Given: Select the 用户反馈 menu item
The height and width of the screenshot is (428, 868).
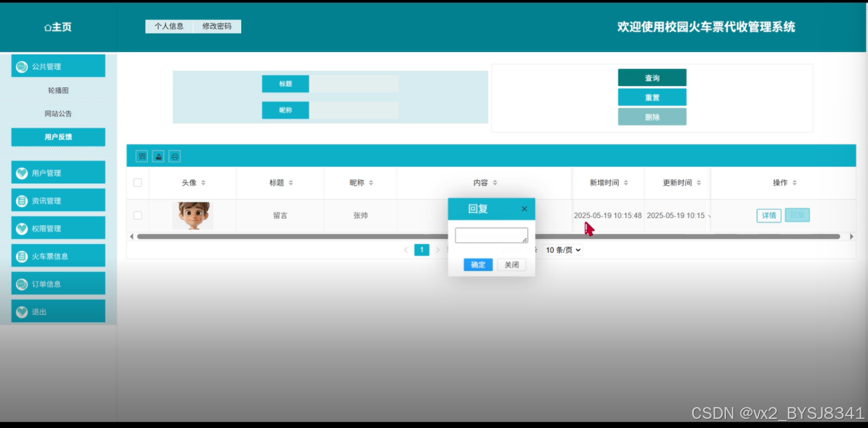Looking at the screenshot, I should 58,137.
